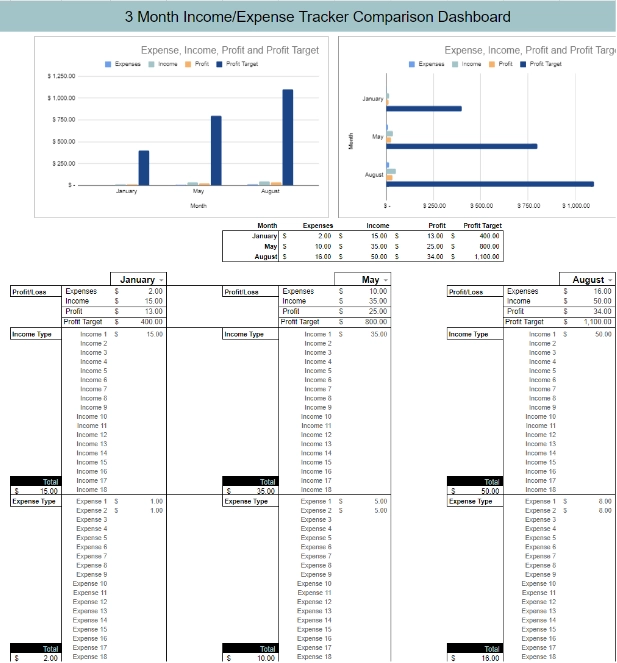Open the August month dropdown
Image resolution: width=617 pixels, height=663 pixels.
(x=609, y=280)
